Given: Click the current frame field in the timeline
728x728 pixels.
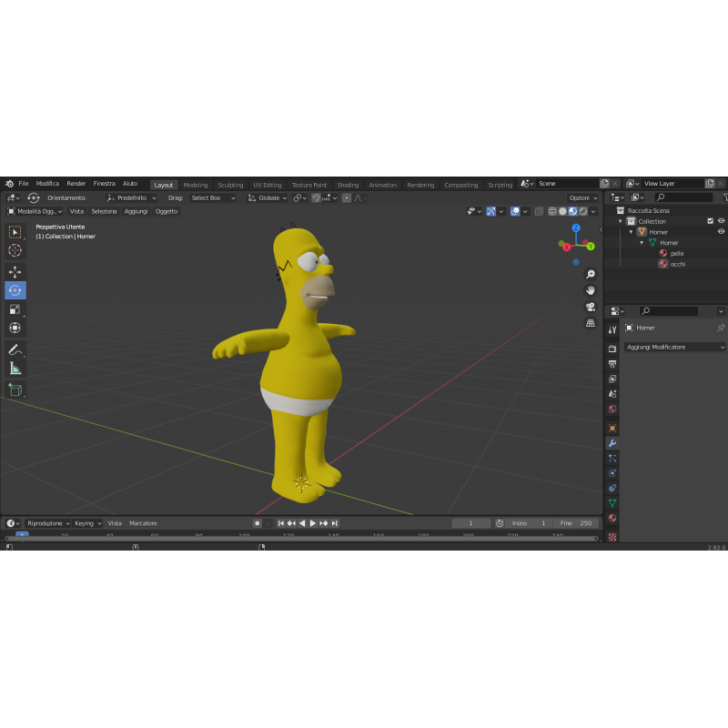Looking at the screenshot, I should (471, 522).
